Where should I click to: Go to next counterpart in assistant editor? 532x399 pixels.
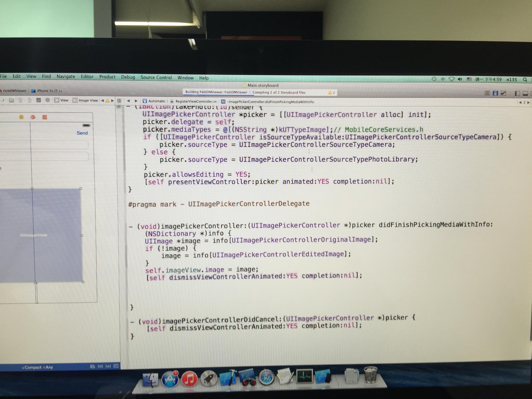point(528,103)
